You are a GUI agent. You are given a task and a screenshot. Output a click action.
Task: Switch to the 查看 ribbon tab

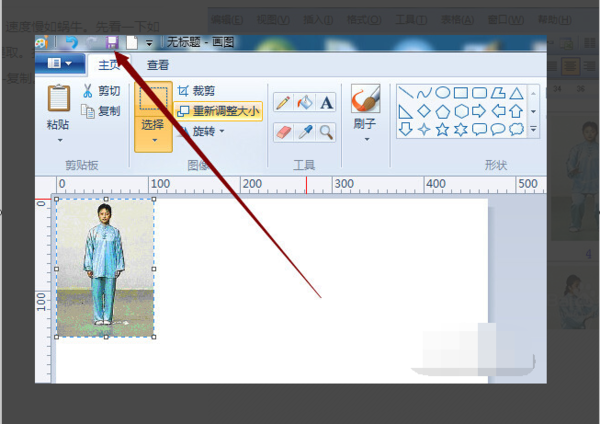coord(158,65)
